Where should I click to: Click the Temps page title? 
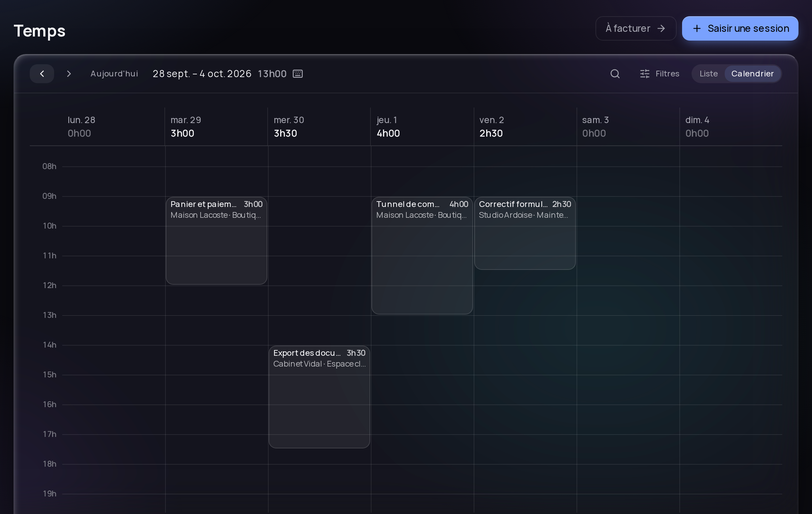point(40,31)
